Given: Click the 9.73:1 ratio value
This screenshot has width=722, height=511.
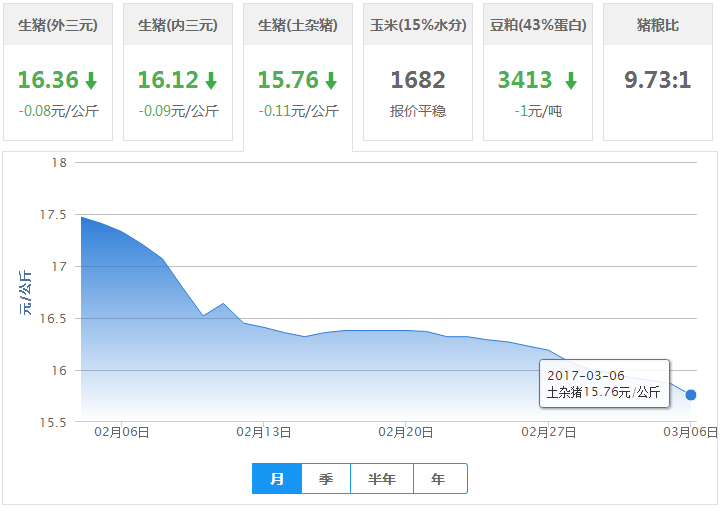Looking at the screenshot, I should (658, 80).
